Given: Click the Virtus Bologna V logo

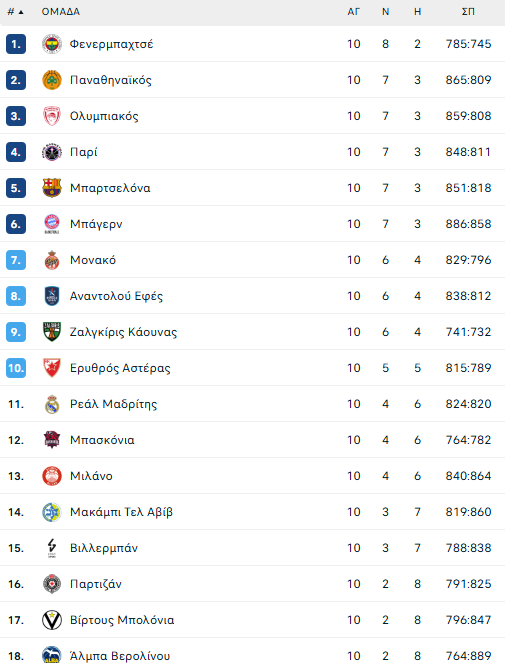Looking at the screenshot, I should coord(52,620).
